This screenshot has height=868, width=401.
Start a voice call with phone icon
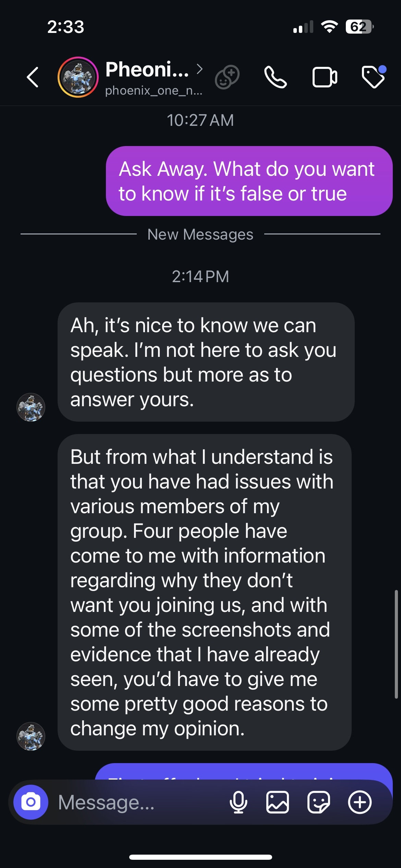(x=275, y=77)
